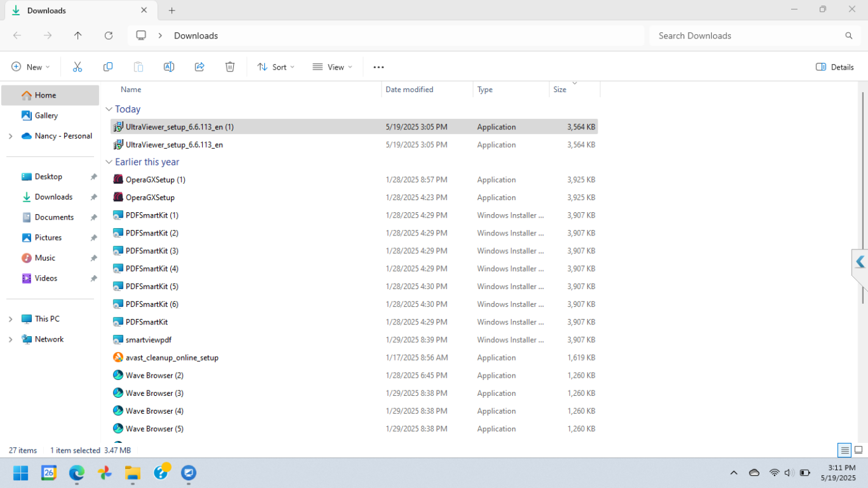Open the View dropdown menu
868x488 pixels.
point(333,67)
